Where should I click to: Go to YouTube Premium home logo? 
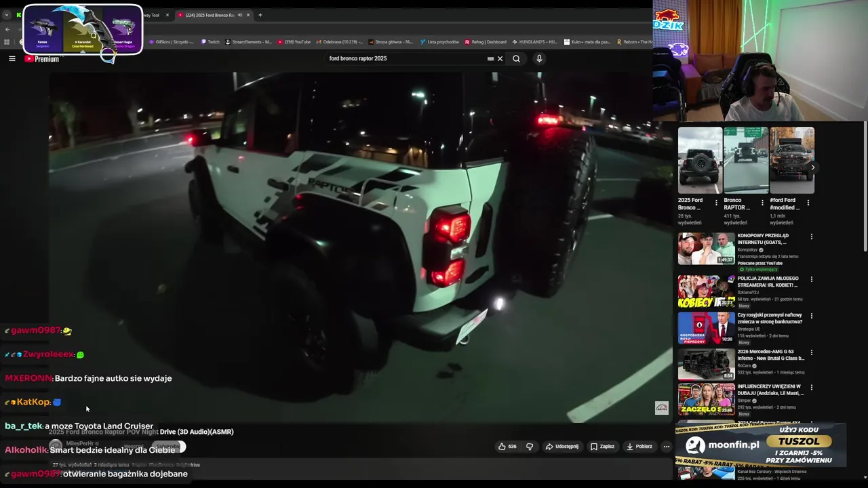tap(42, 59)
